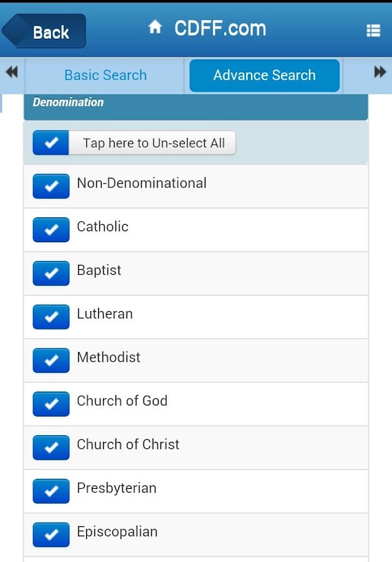Click the right double-arrow forward icon
Screen dimensions: 392x562
coord(380,72)
